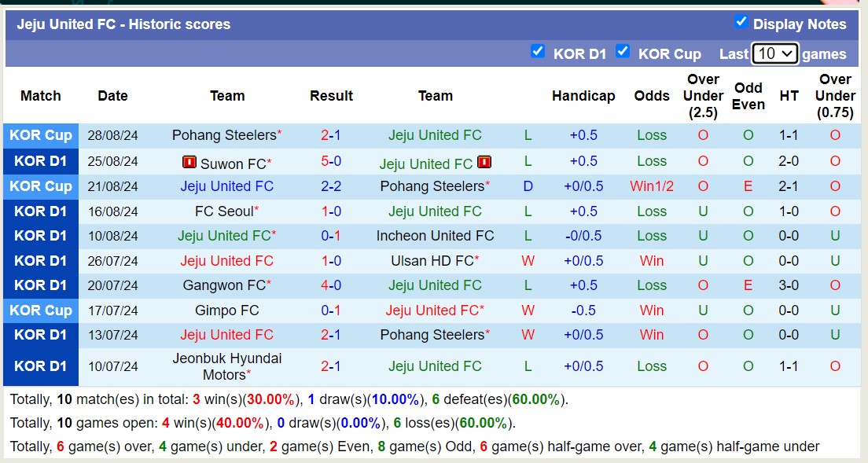Click the Pohang Steelers team link, 28/08/24 row
This screenshot has width=868, height=463.
point(224,135)
